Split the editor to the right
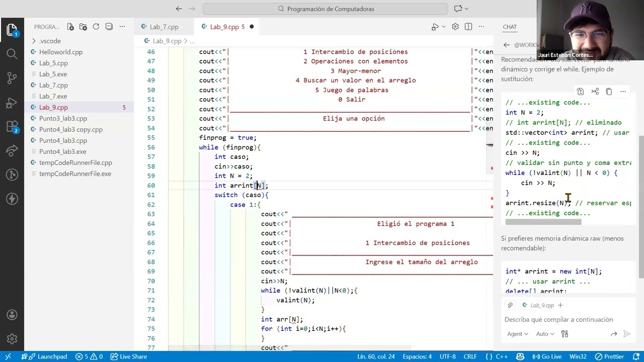The image size is (644, 362). click(468, 27)
